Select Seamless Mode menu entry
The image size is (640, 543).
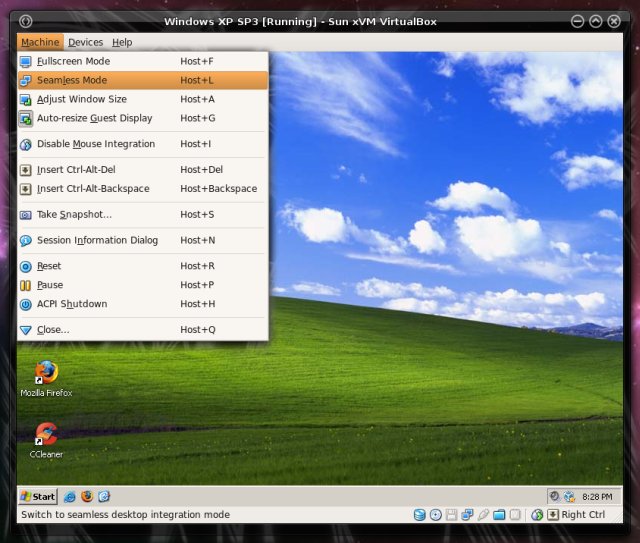[x=72, y=80]
